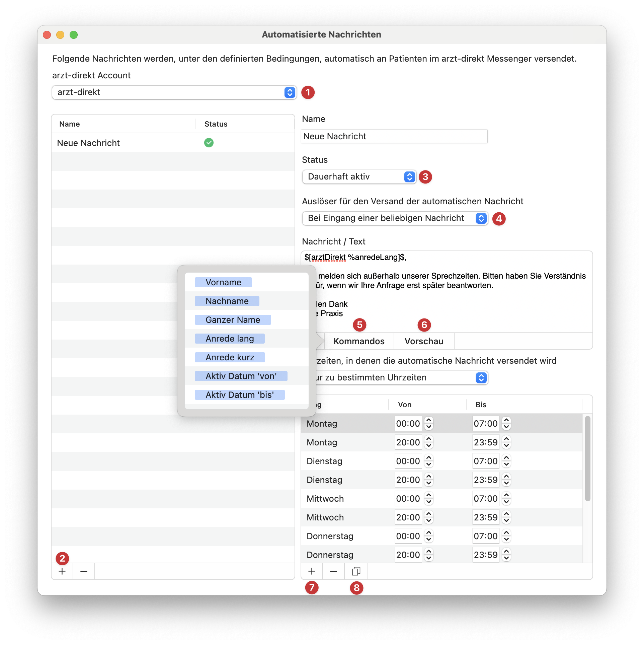Step first Mittwoch Von time 00:00
This screenshot has height=645, width=644.
[x=429, y=499]
